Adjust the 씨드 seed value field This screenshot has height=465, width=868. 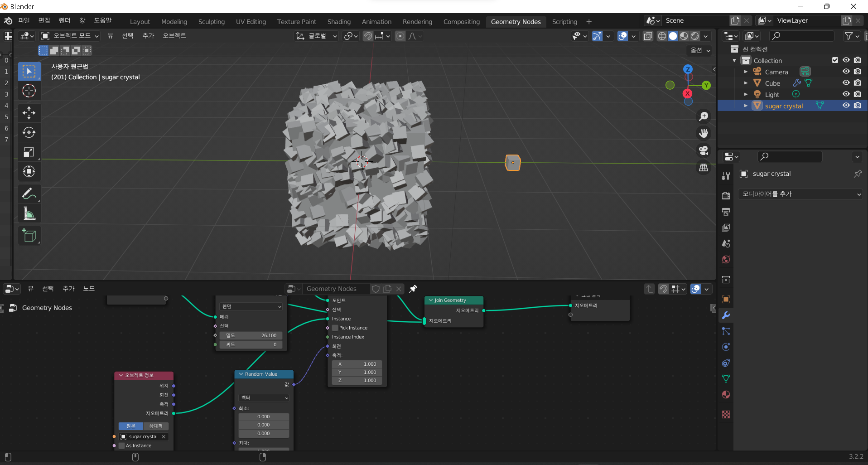[x=251, y=344]
